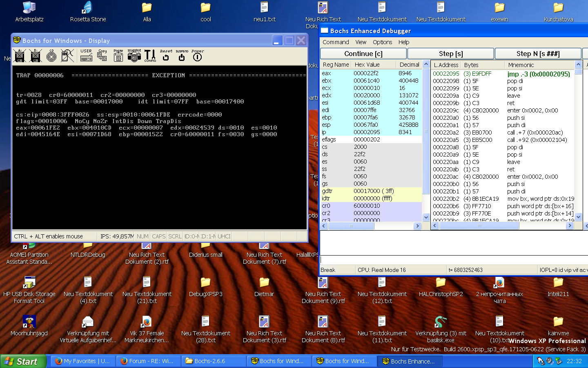Select the Moorhuhnjagd game icon
This screenshot has width=588, height=368.
pyautogui.click(x=29, y=326)
